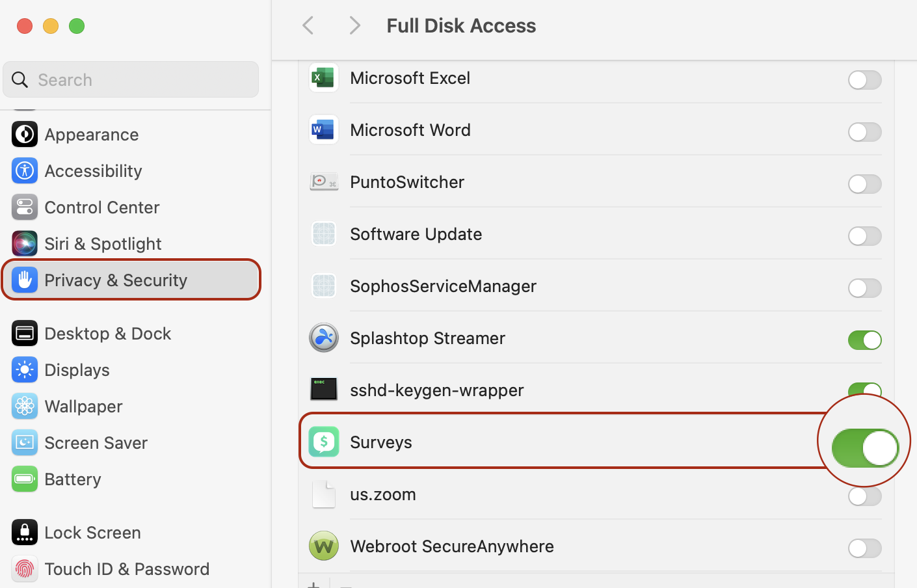
Task: Click the Software Update app icon
Action: coord(323,234)
